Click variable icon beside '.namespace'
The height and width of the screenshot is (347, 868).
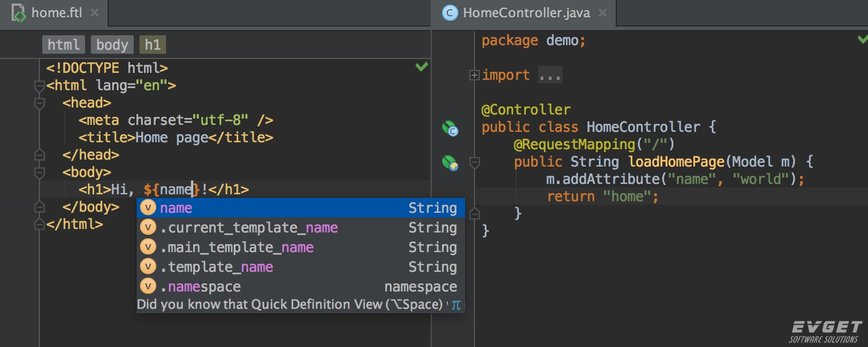pyautogui.click(x=149, y=286)
